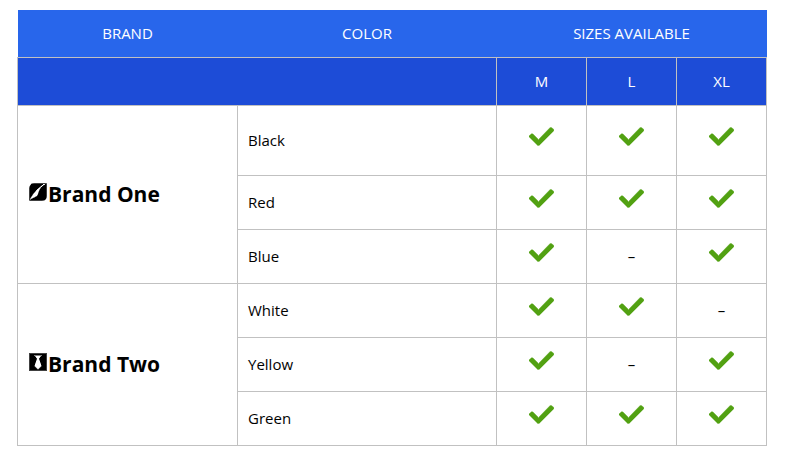Click the Green M size checkmark
Image resolution: width=790 pixels, height=456 pixels.
541,415
